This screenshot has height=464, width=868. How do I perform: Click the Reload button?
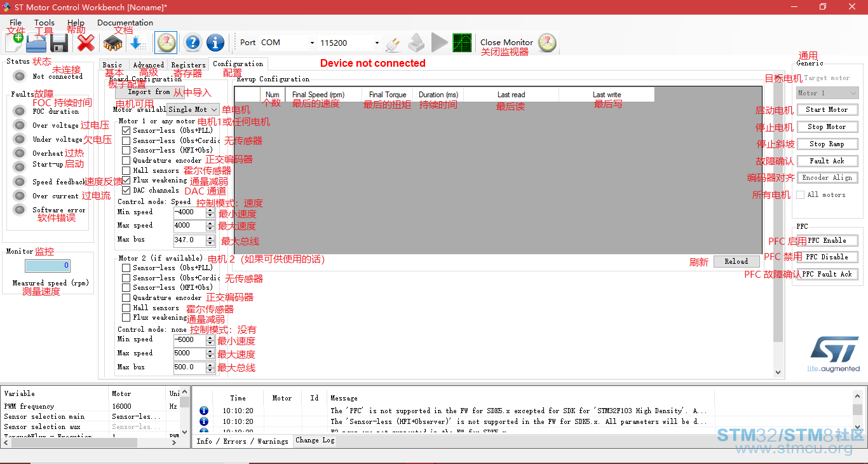736,261
